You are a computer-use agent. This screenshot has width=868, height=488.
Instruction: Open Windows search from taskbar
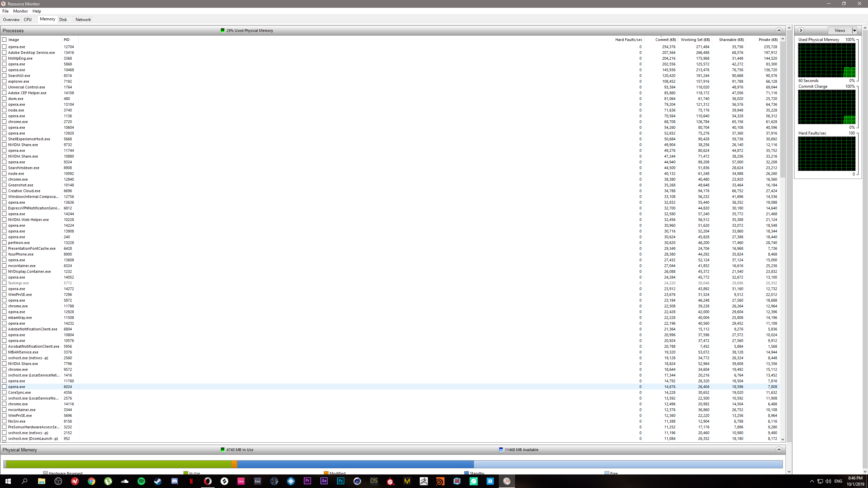pos(25,481)
